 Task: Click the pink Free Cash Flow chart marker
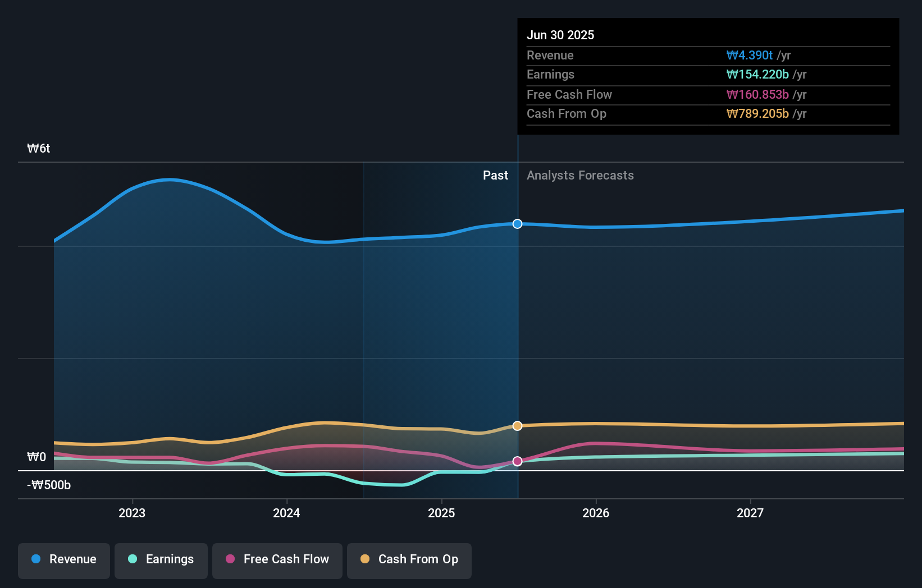click(517, 461)
